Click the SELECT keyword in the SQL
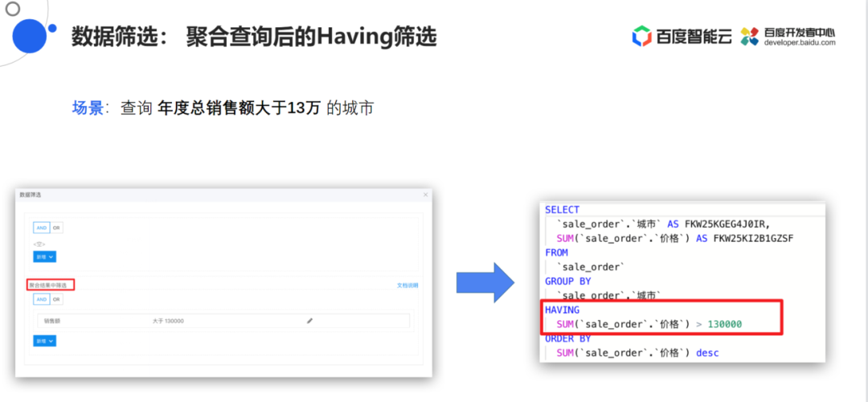The height and width of the screenshot is (402, 868). [562, 210]
